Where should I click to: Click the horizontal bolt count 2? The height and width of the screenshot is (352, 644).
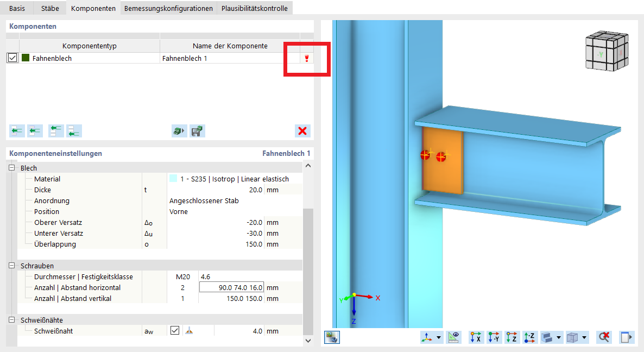click(183, 287)
